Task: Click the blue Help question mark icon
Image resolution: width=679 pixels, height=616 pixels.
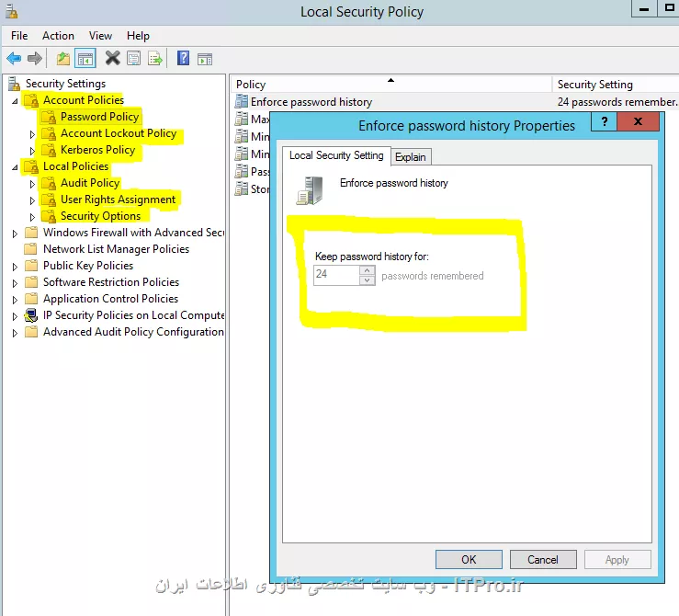Action: pos(183,59)
